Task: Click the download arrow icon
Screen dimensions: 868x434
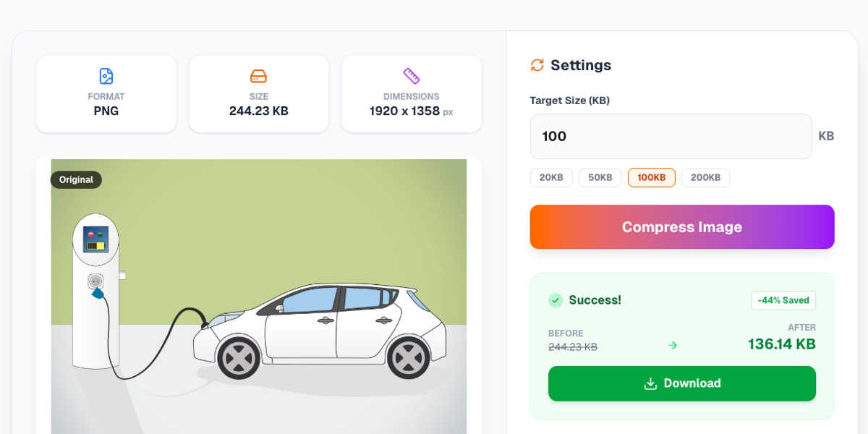Action: [x=650, y=383]
